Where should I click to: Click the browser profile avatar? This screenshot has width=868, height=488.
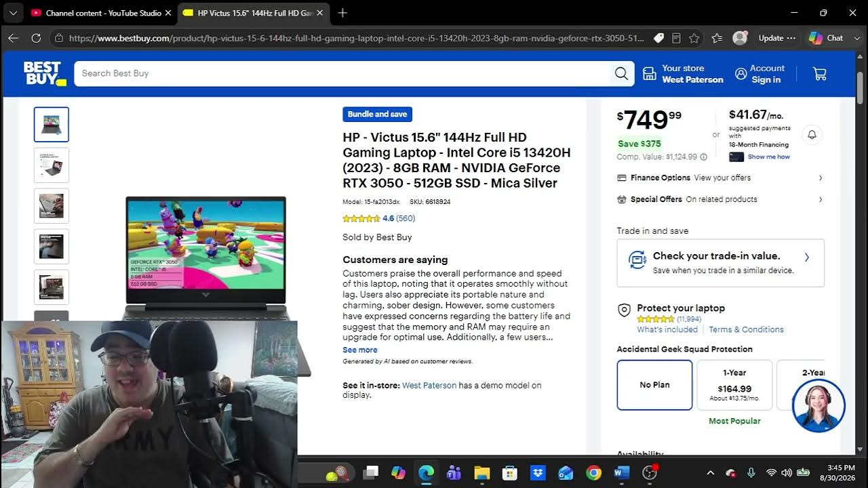click(740, 38)
